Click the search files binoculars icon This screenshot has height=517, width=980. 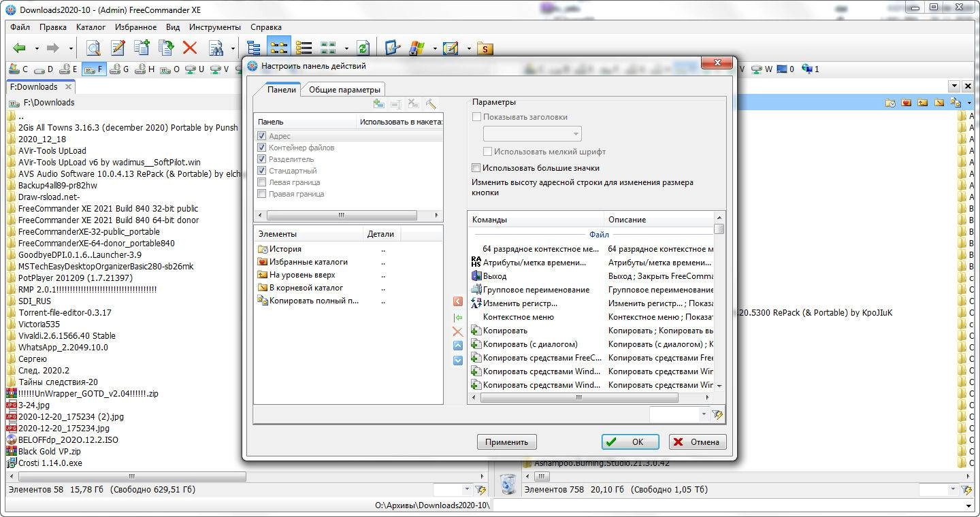point(216,48)
